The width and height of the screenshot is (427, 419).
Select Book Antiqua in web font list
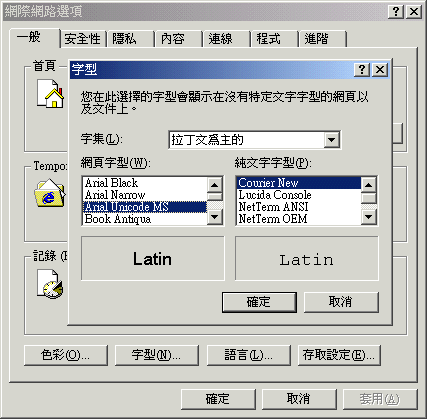[145, 219]
